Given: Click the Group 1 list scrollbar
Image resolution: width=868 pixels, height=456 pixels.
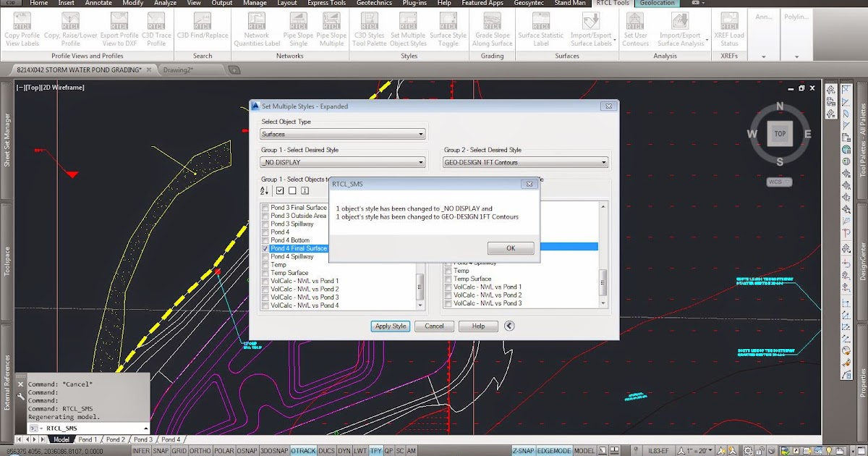Looking at the screenshot, I should pos(420,282).
